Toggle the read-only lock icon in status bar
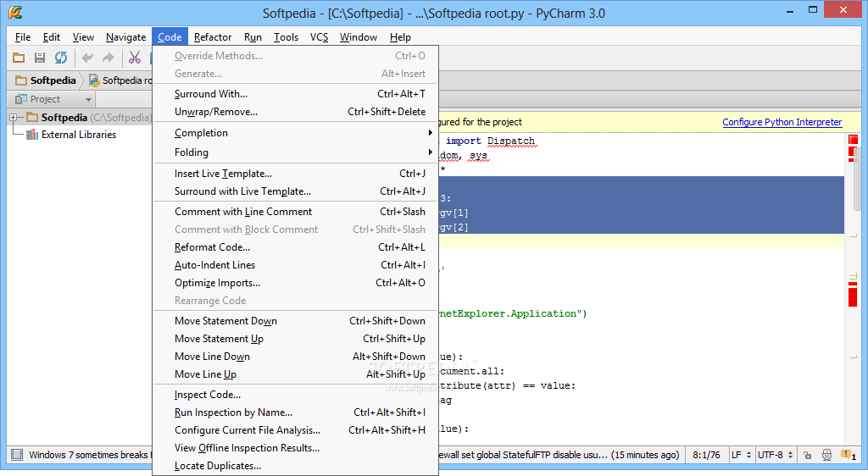 tap(808, 455)
